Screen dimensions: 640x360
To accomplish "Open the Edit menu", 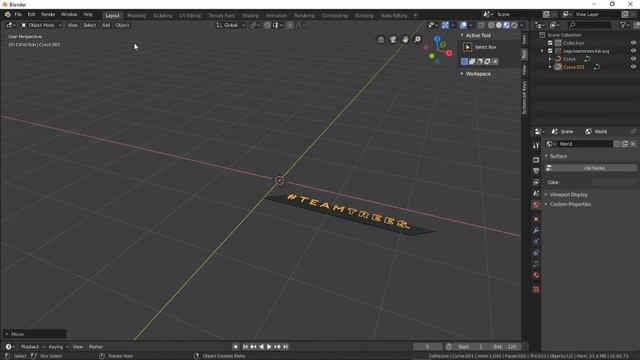I will click(x=31, y=15).
